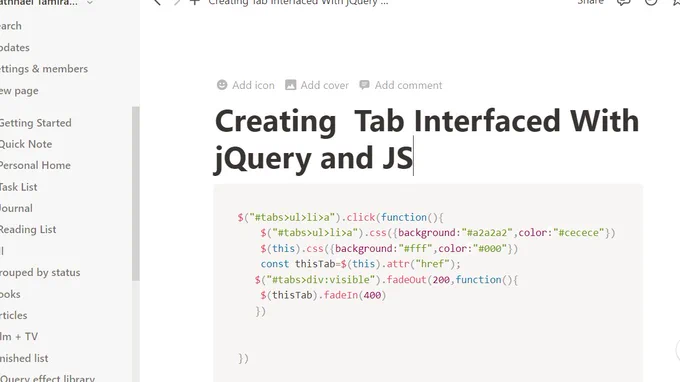680x382 pixels.
Task: Click the code line containing fadeOut(200
Action: pyautogui.click(x=386, y=280)
